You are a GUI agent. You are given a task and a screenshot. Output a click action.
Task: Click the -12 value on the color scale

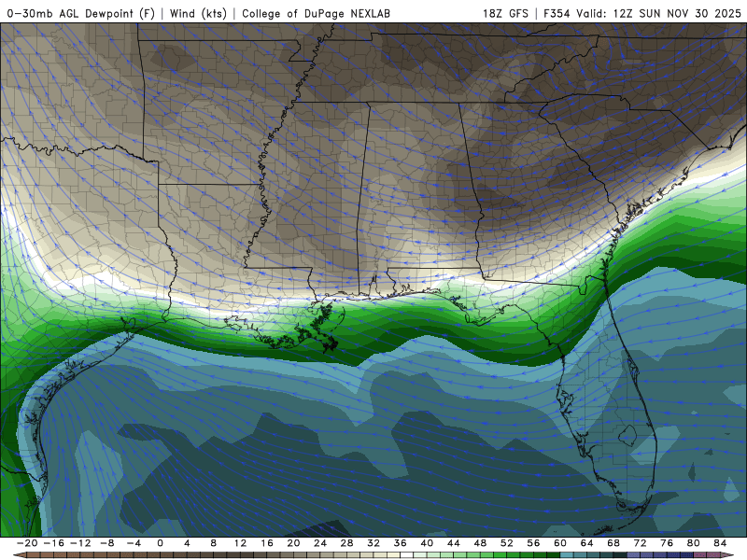point(80,543)
